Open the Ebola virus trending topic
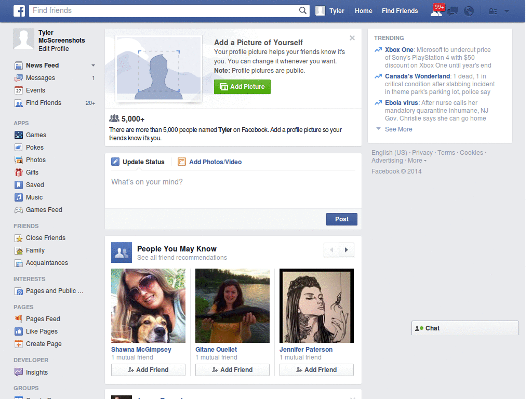The width and height of the screenshot is (532, 399). 402,103
